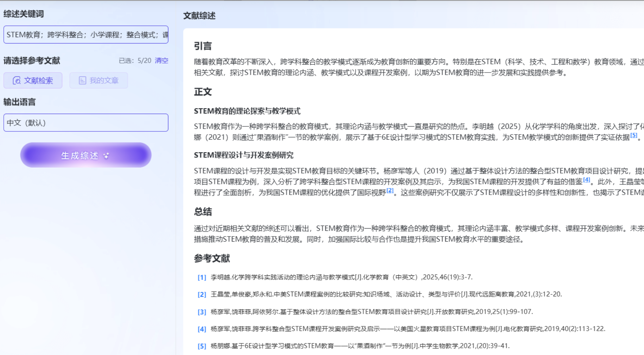Click 清空 to clear selected references
The image size is (644, 355).
[x=161, y=61]
